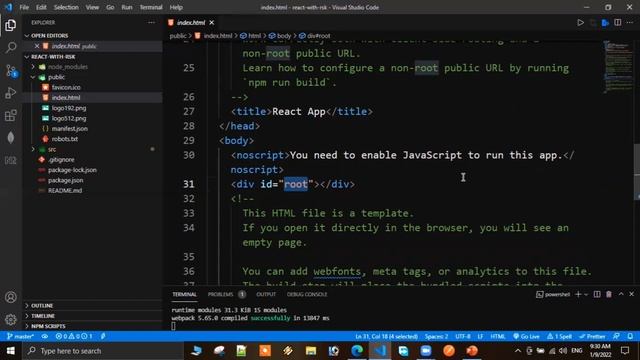This screenshot has width=640, height=360.
Task: Click errors and warnings status indicator
Action: (74, 336)
